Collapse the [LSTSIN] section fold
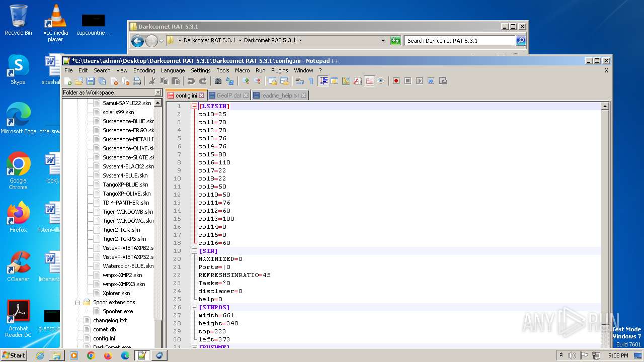Image resolution: width=644 pixels, height=362 pixels. pos(194,106)
